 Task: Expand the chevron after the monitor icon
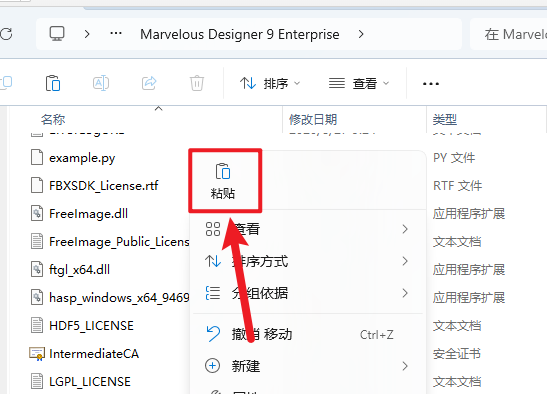pos(87,34)
